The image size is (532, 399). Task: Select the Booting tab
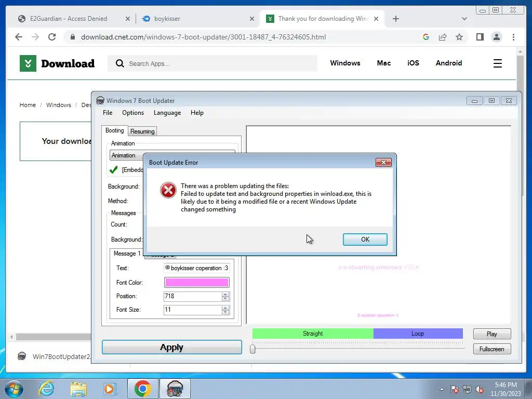click(x=115, y=130)
